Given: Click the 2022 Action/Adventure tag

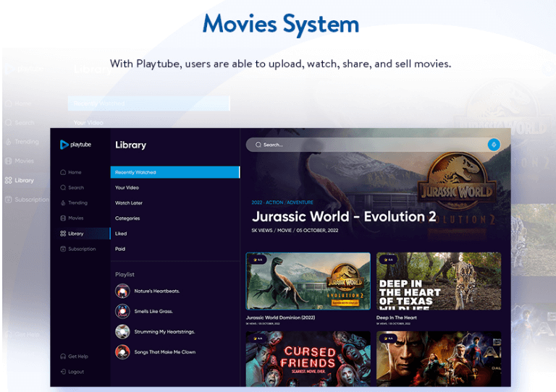Looking at the screenshot, I should tap(282, 203).
